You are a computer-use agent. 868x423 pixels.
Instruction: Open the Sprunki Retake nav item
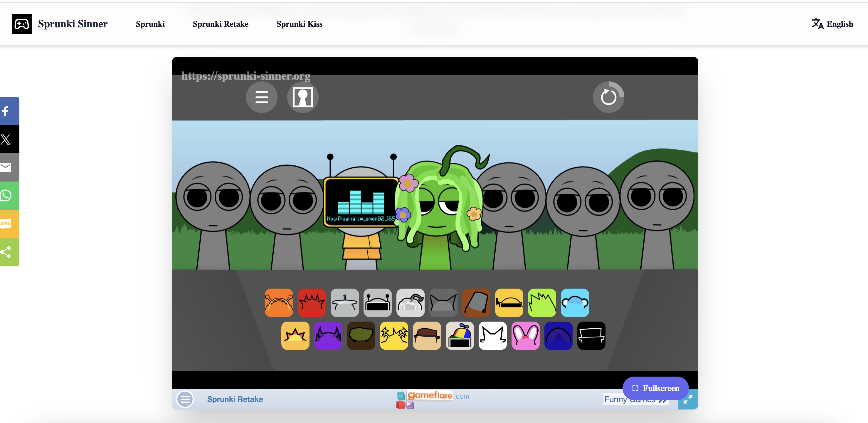220,24
